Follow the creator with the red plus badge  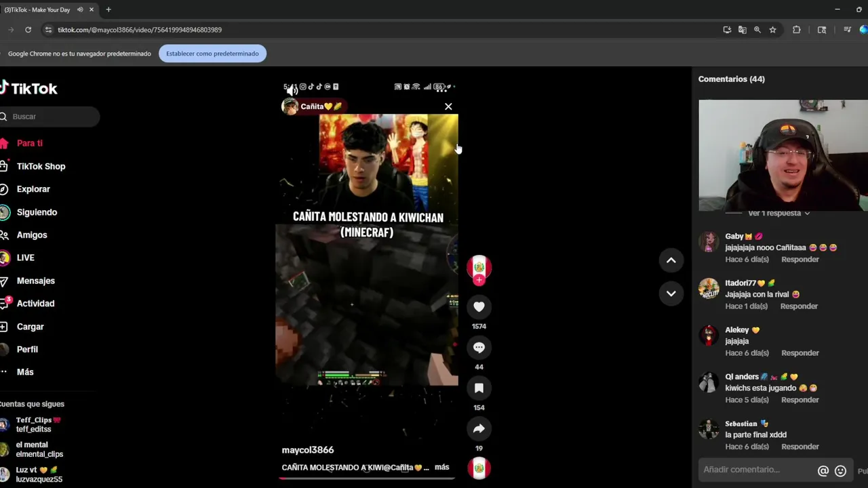(479, 280)
